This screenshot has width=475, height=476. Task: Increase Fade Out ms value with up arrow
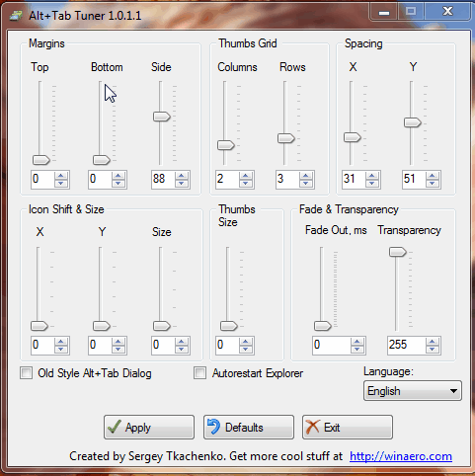tap(357, 342)
